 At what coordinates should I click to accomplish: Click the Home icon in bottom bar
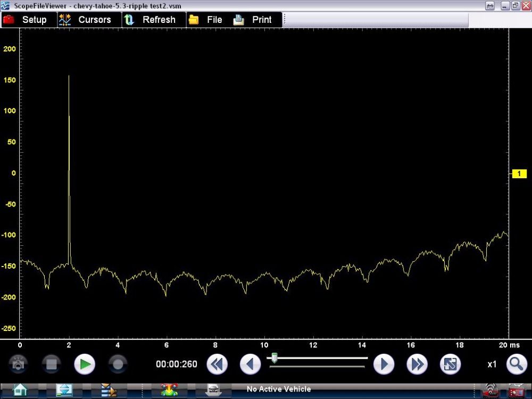coord(20,390)
